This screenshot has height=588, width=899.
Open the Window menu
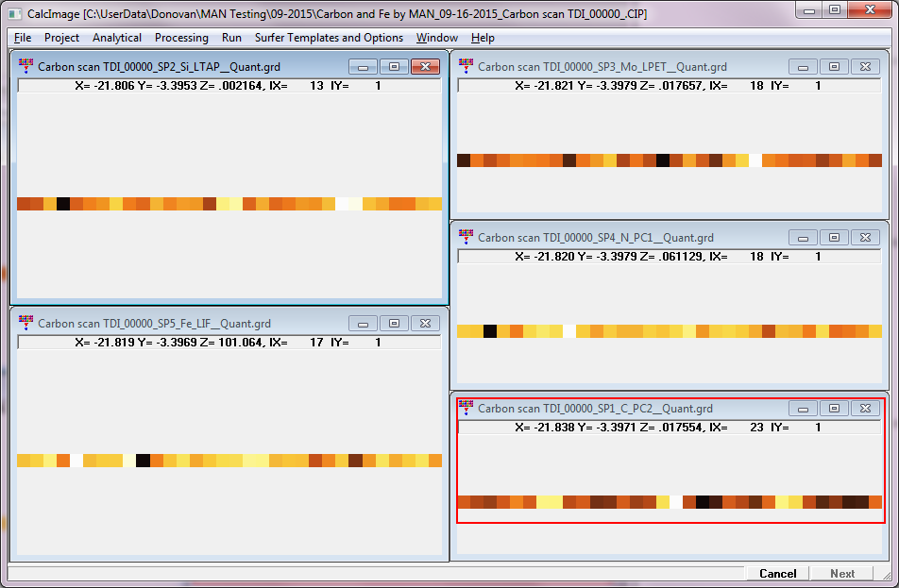pyautogui.click(x=436, y=38)
